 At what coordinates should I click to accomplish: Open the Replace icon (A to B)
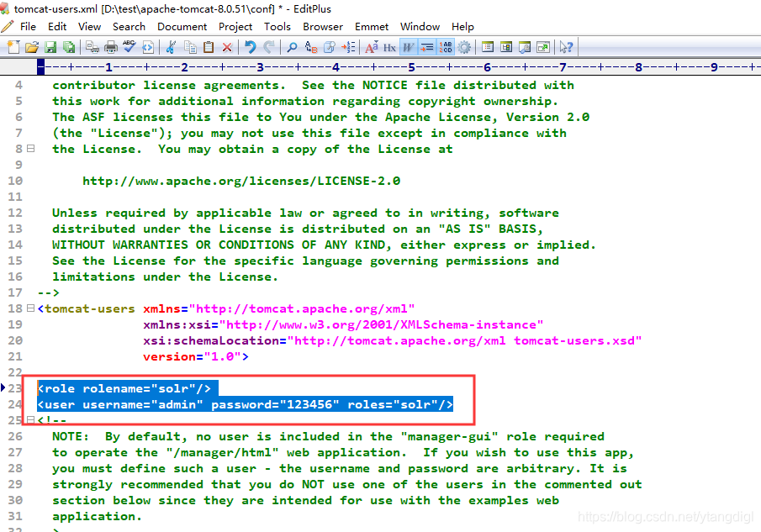click(310, 47)
